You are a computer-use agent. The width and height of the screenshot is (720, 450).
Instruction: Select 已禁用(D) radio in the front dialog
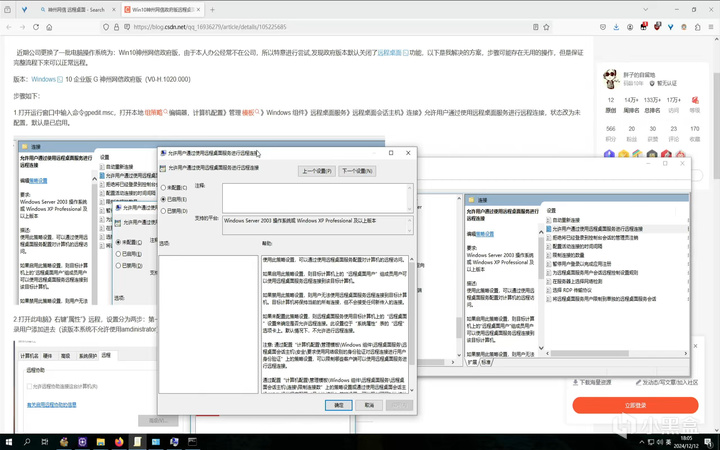point(163,211)
